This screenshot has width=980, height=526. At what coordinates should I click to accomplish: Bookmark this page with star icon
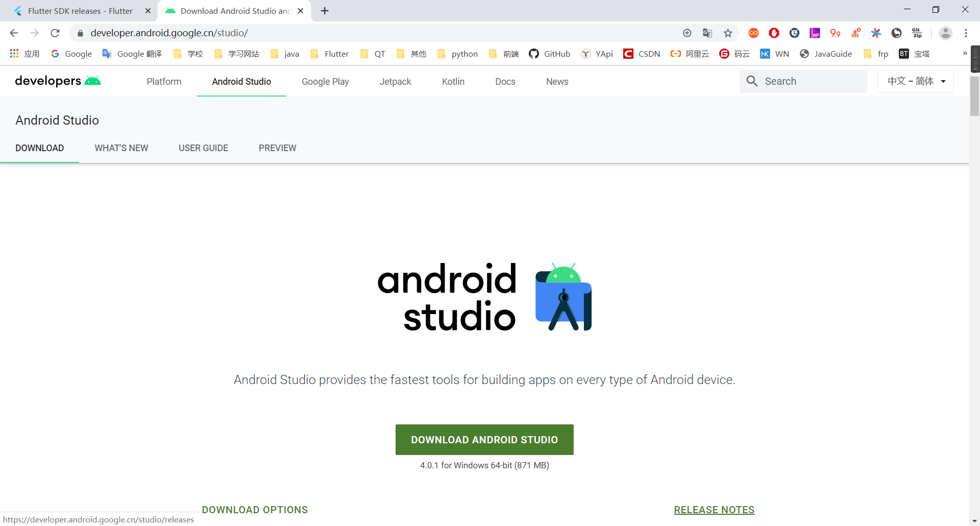coord(728,33)
